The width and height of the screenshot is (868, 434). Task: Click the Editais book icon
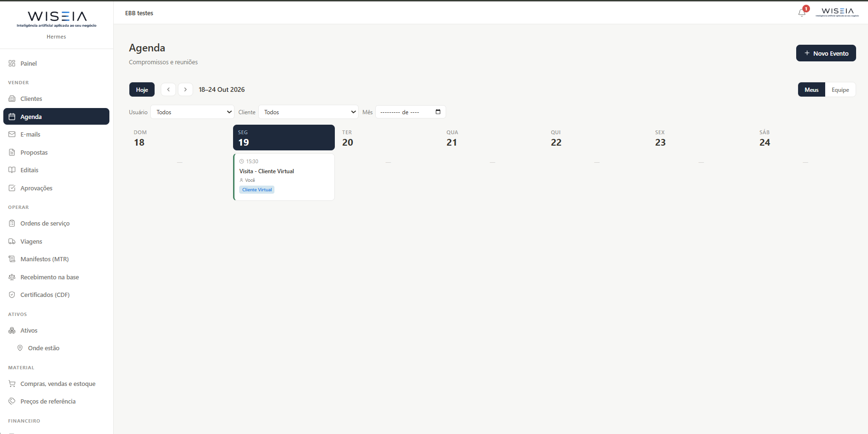coord(12,170)
